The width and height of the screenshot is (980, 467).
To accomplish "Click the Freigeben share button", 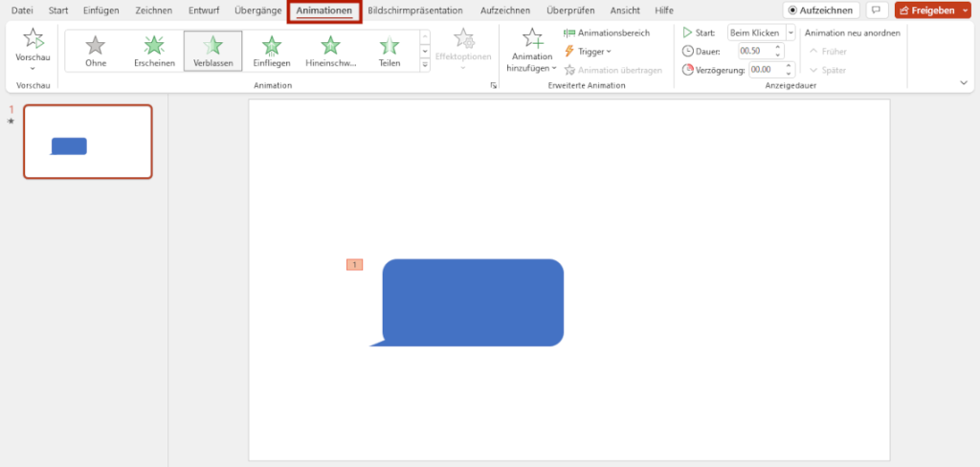I will click(926, 10).
